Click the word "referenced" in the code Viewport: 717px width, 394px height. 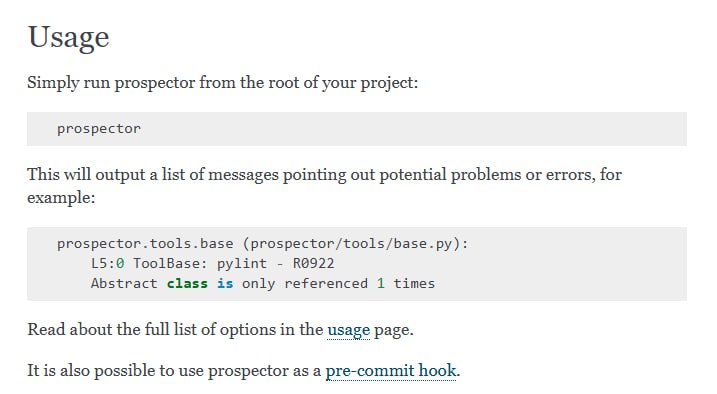point(326,283)
